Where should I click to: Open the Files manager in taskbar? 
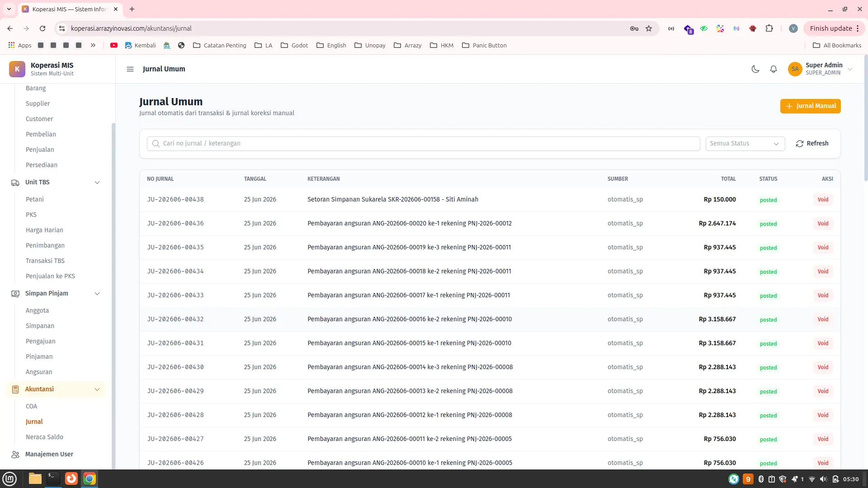(35, 479)
